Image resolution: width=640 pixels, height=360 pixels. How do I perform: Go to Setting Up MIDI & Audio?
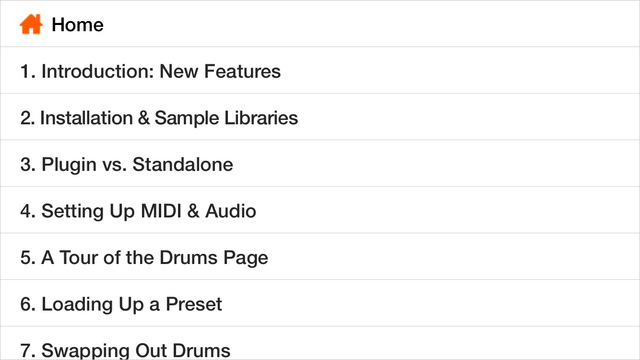click(320, 210)
